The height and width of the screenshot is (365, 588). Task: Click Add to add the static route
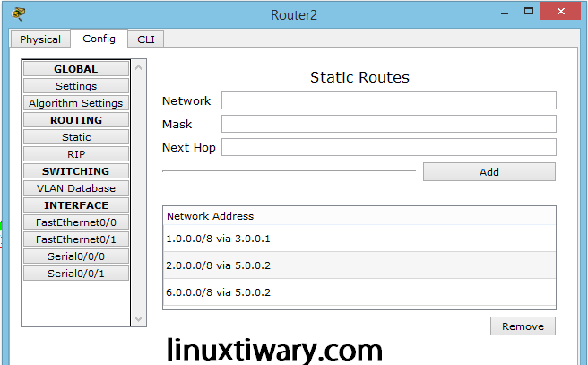click(x=489, y=172)
